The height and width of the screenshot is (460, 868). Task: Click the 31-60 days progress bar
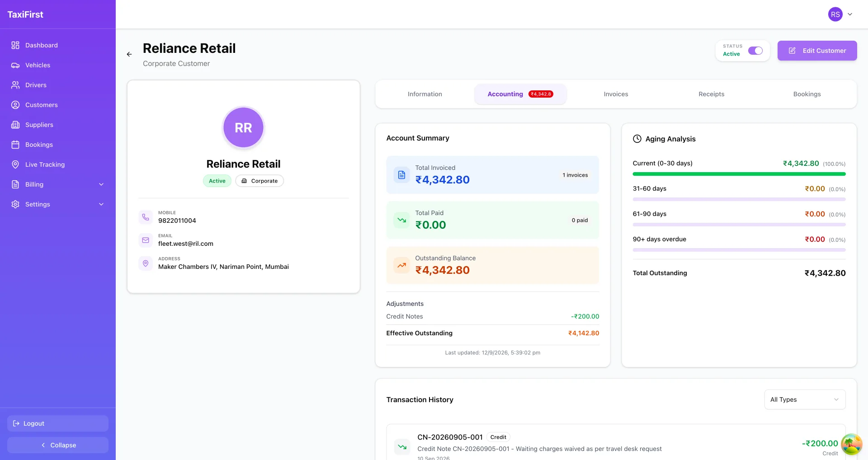click(x=739, y=199)
